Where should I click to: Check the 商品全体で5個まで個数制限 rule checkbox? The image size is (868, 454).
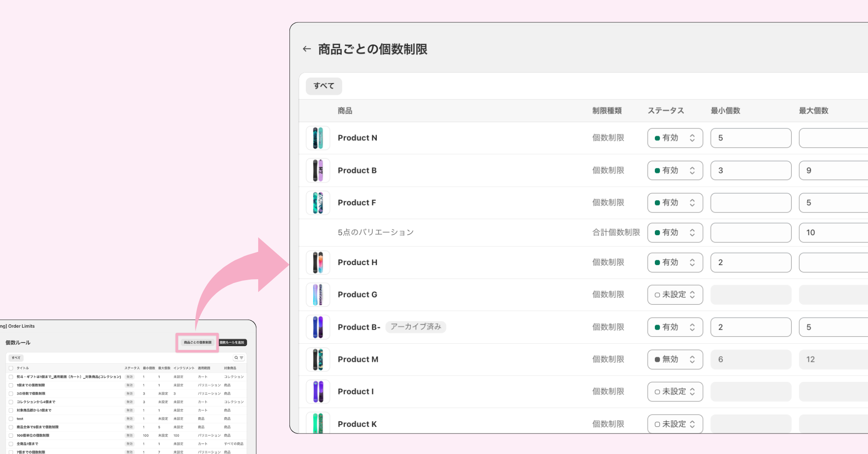(11, 427)
